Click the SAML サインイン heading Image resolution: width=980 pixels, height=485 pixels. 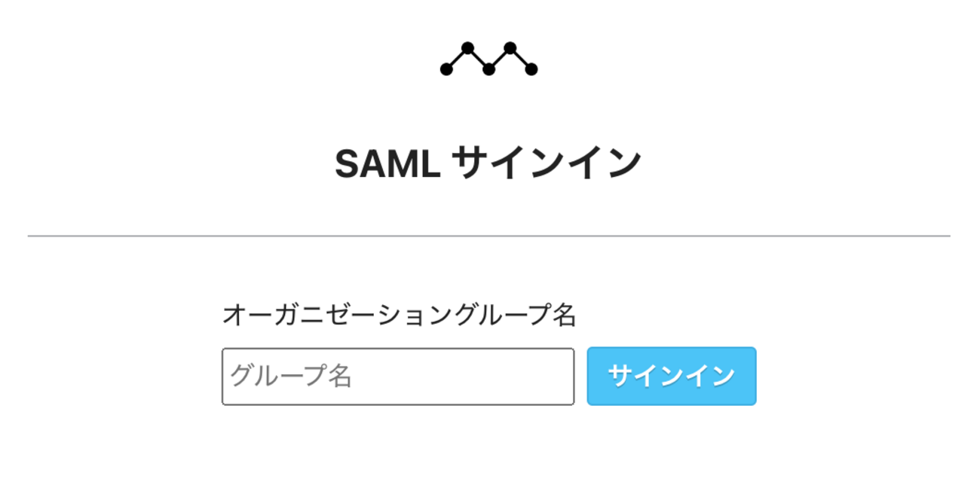coord(488,163)
